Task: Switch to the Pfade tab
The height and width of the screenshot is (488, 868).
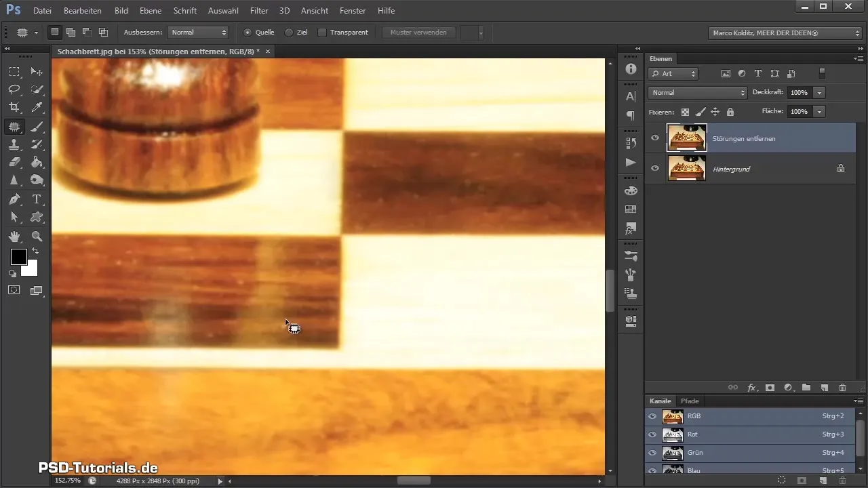Action: (x=690, y=401)
